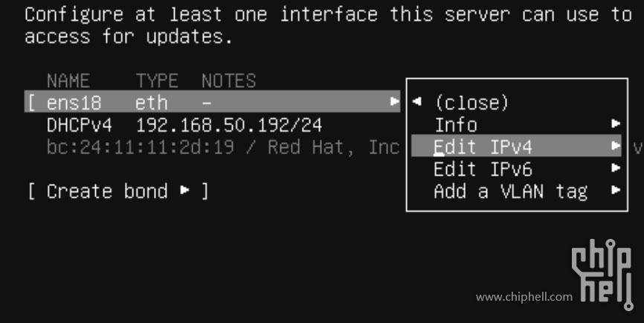Click the arrow inside Create bond button

tap(185, 190)
